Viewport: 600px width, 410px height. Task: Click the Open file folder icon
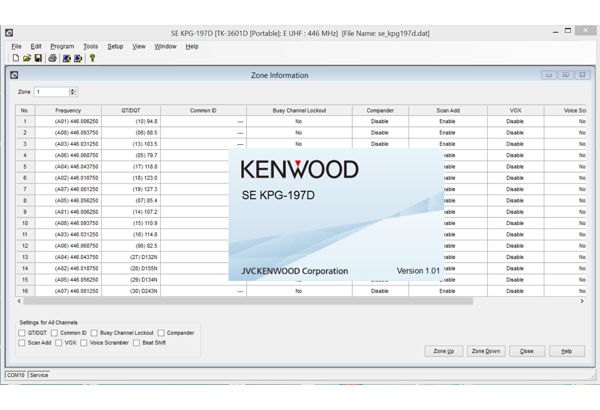coord(27,59)
